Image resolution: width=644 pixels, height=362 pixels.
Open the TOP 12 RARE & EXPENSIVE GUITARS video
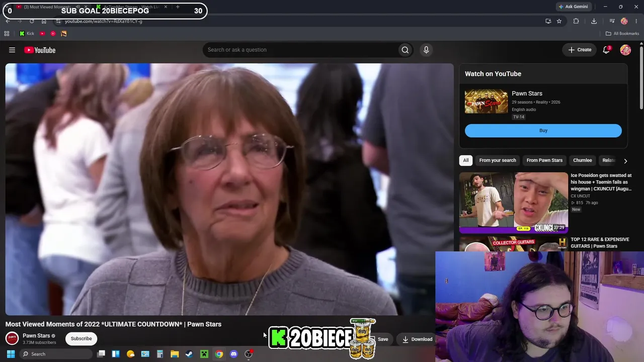(x=600, y=243)
